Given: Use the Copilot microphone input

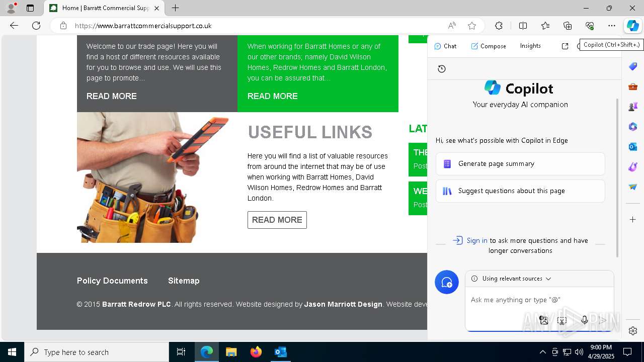Looking at the screenshot, I should (584, 320).
